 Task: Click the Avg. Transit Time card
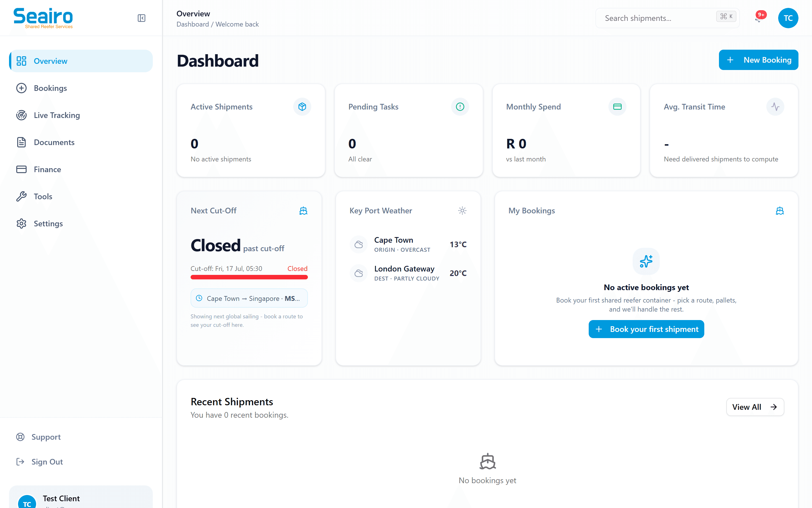(x=724, y=130)
